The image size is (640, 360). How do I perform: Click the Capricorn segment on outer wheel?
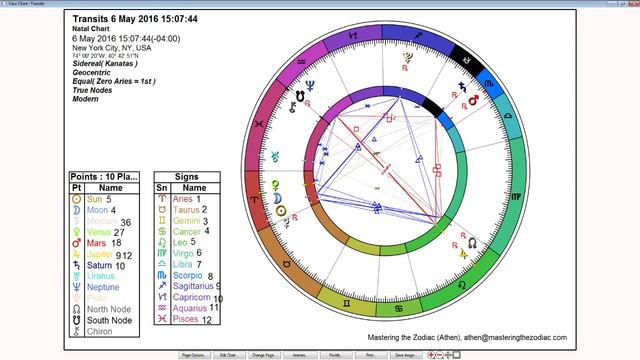353,36
